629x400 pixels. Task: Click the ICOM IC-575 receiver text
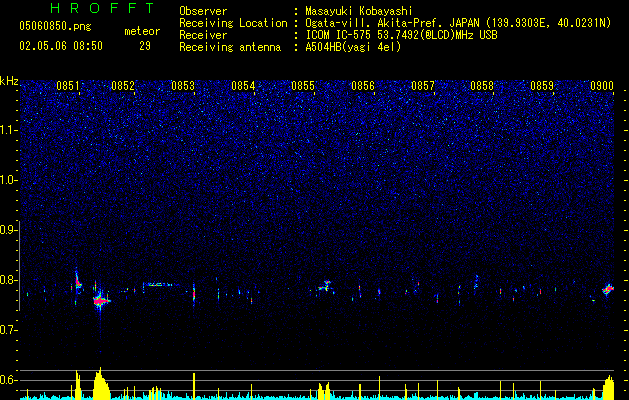[401, 35]
